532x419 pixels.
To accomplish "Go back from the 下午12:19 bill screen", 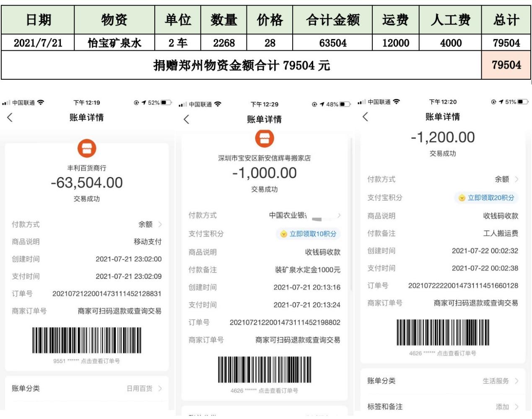I will pyautogui.click(x=10, y=118).
